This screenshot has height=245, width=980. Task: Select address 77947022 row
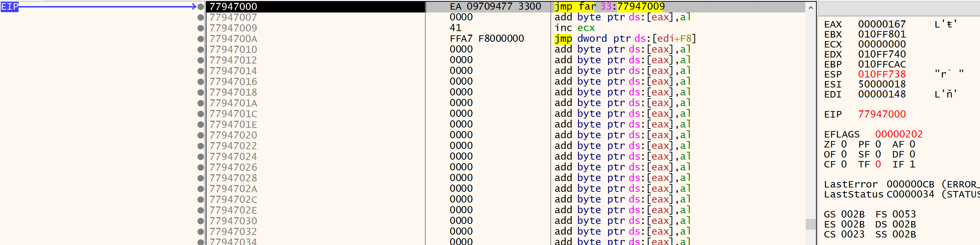505,146
